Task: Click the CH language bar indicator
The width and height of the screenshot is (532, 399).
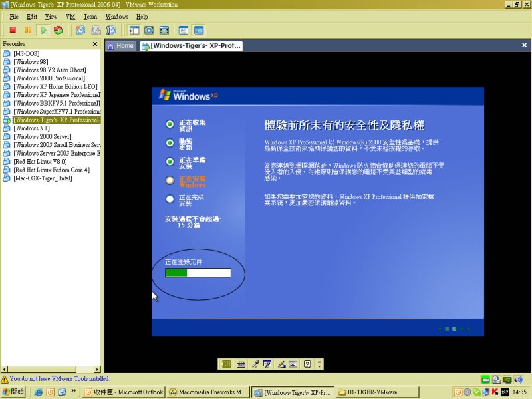Action: 226,364
